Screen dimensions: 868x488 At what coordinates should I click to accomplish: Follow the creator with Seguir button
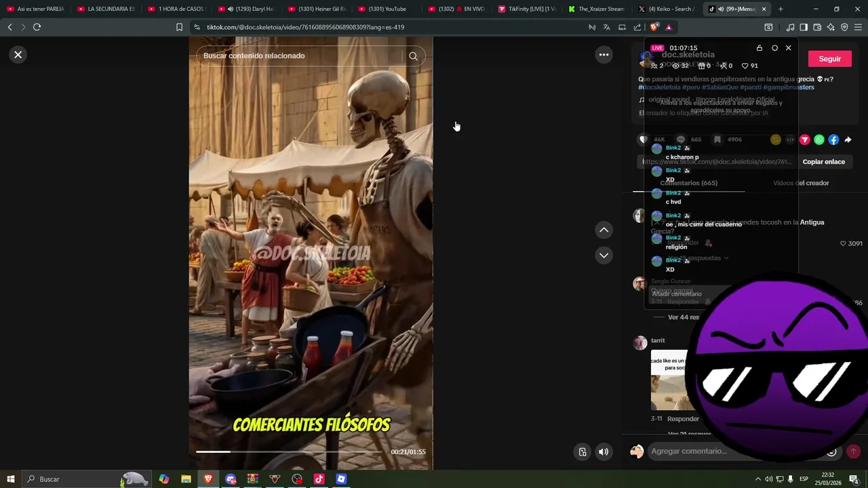829,59
